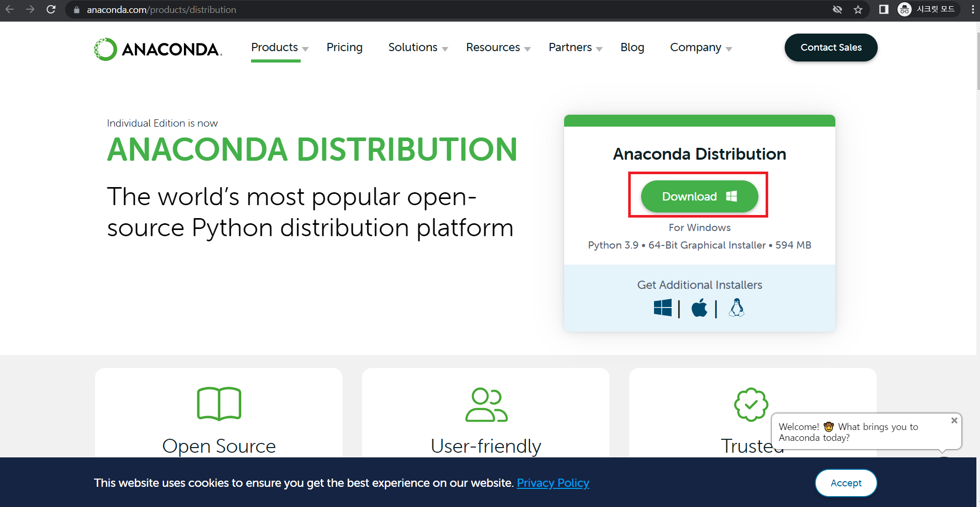Click 'Individual Edition is now' text

tap(162, 123)
